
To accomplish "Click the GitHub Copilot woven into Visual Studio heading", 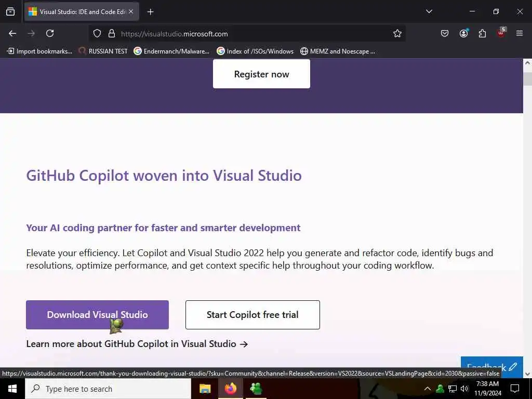I will (164, 176).
